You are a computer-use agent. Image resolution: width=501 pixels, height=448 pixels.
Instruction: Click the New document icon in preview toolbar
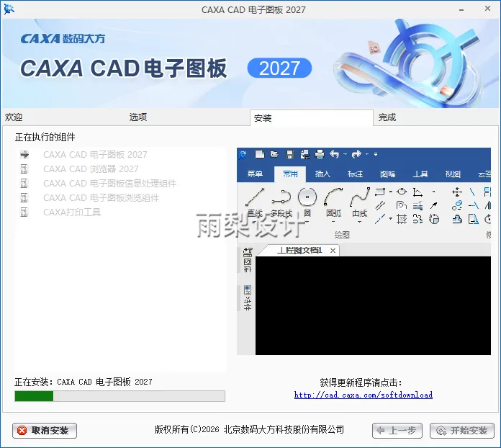[x=259, y=154]
